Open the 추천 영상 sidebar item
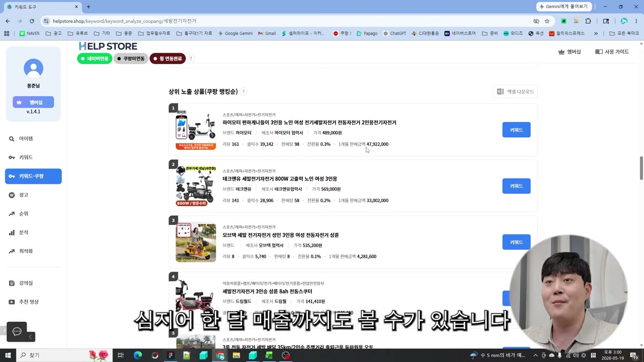Viewport: 644px width, 362px height. click(x=33, y=302)
